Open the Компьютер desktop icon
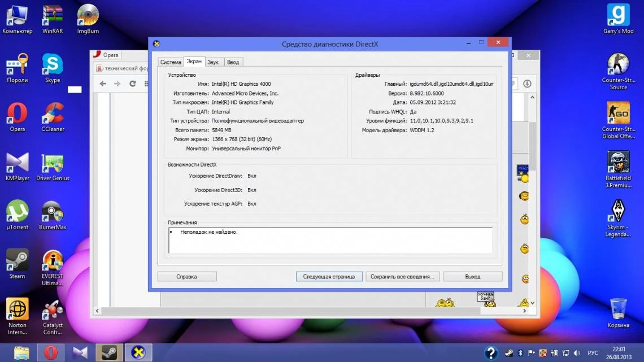 (18, 19)
